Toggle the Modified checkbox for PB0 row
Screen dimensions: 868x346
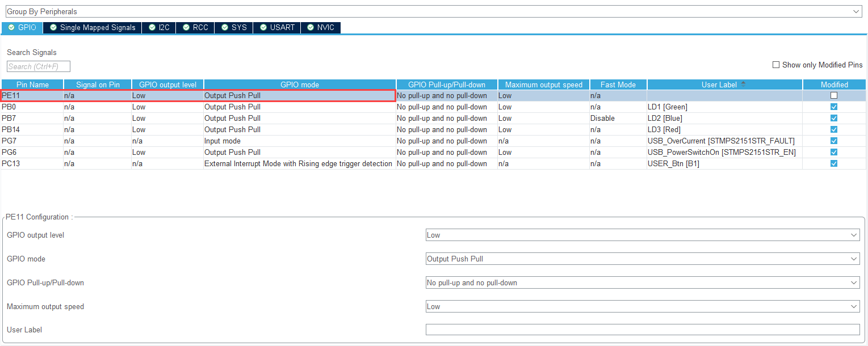[x=834, y=107]
